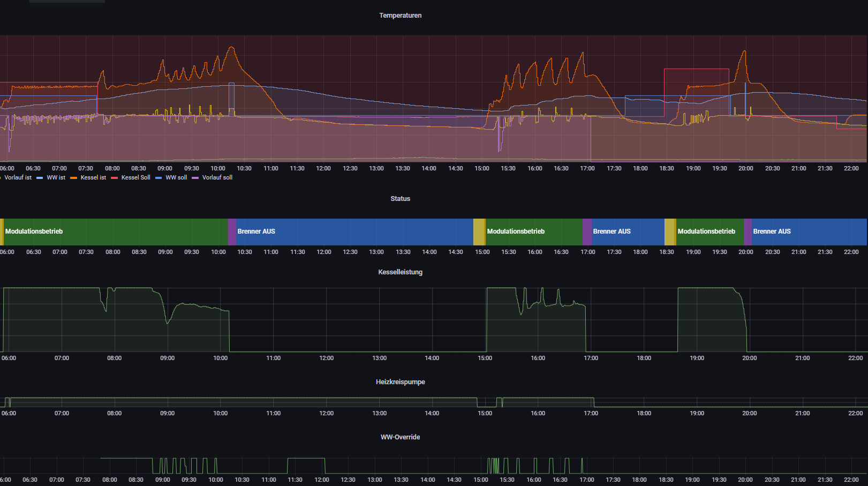868x486 pixels.
Task: Toggle the Vorlauf soll legend series
Action: (217, 177)
